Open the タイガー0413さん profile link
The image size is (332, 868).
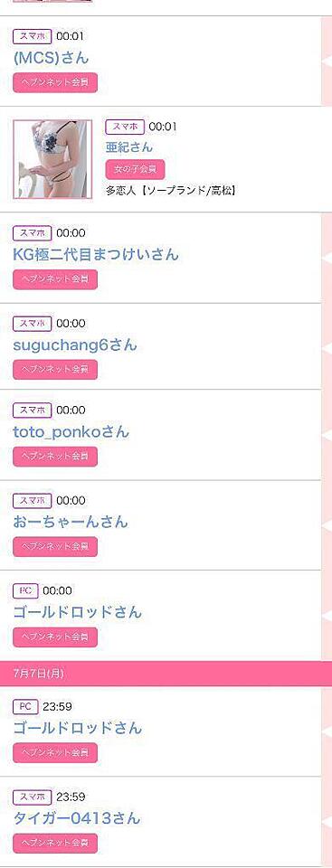coord(77,818)
